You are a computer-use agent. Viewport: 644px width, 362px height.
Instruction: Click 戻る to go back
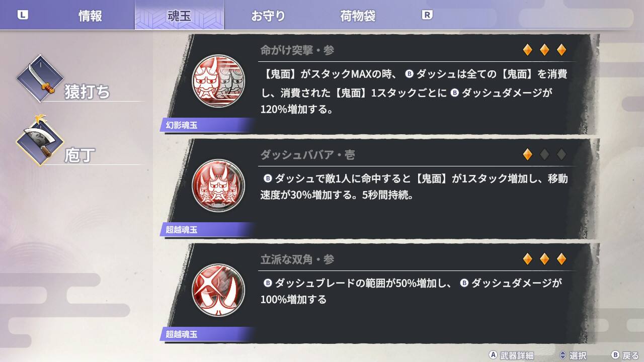click(x=631, y=355)
